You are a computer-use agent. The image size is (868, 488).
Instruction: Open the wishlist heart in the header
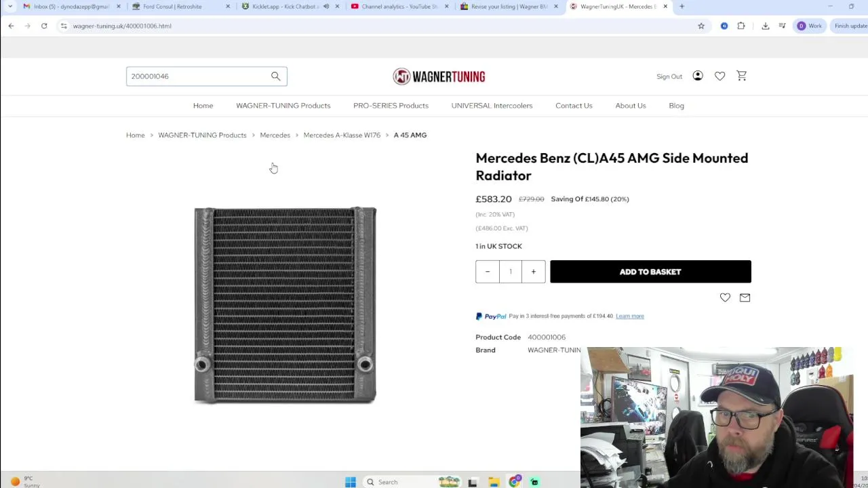point(719,76)
